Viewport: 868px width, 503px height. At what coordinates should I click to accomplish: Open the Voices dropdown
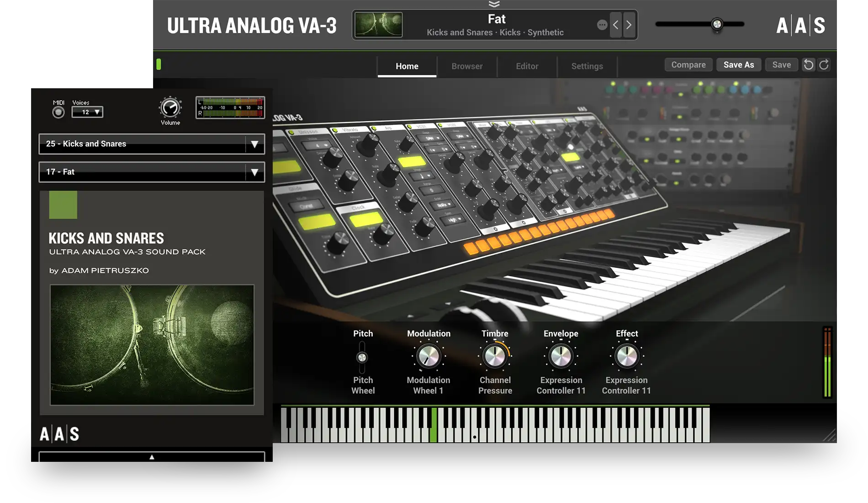pyautogui.click(x=87, y=112)
